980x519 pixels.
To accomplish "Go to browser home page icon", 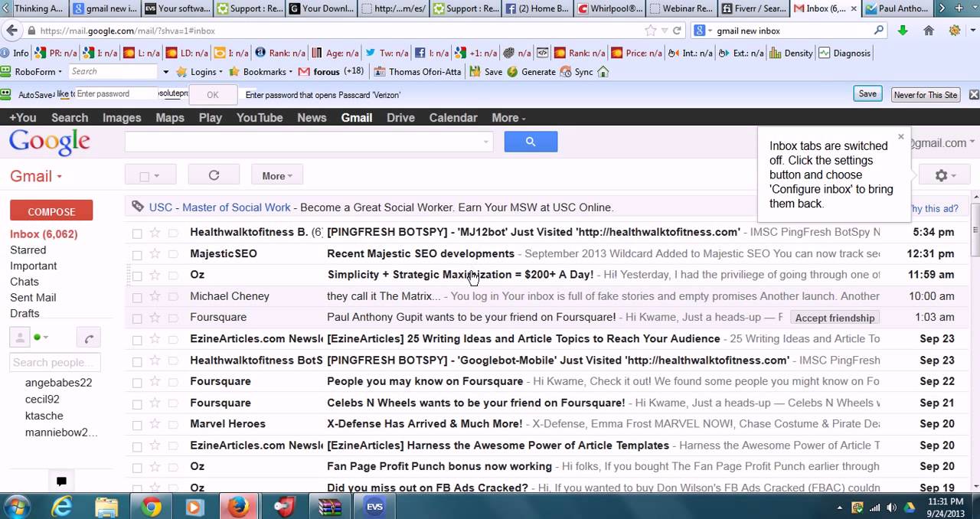I will click(929, 31).
